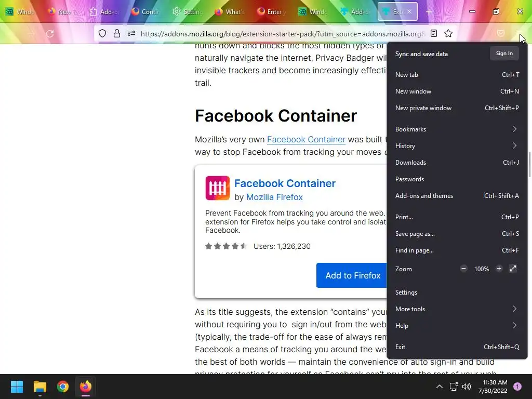
Task: Close the active Extension tab
Action: (x=409, y=11)
